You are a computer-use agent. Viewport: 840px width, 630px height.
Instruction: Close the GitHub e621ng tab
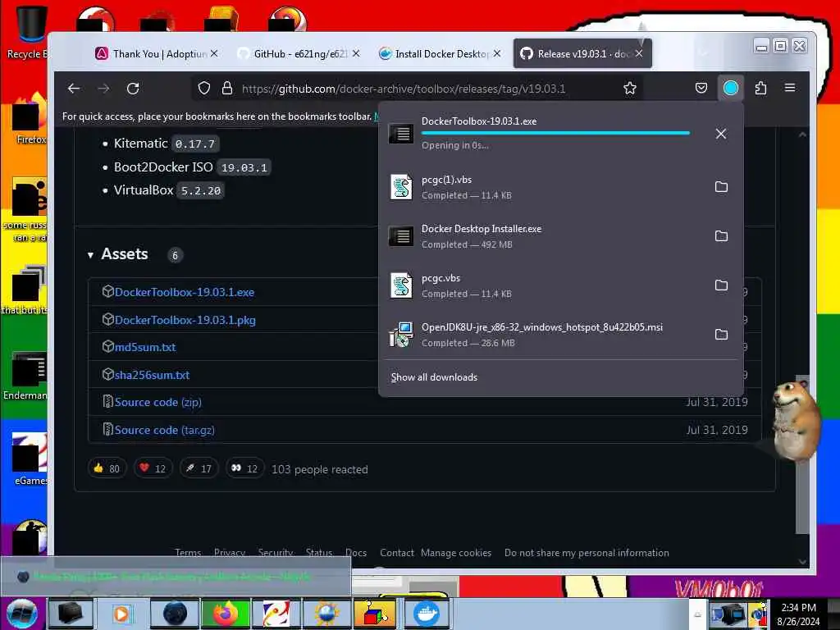pos(356,53)
